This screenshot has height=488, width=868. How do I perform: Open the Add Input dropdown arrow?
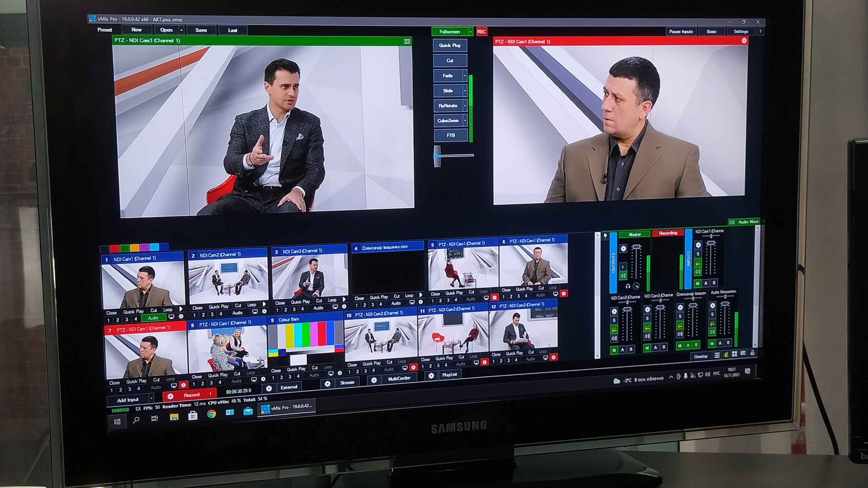pos(152,398)
